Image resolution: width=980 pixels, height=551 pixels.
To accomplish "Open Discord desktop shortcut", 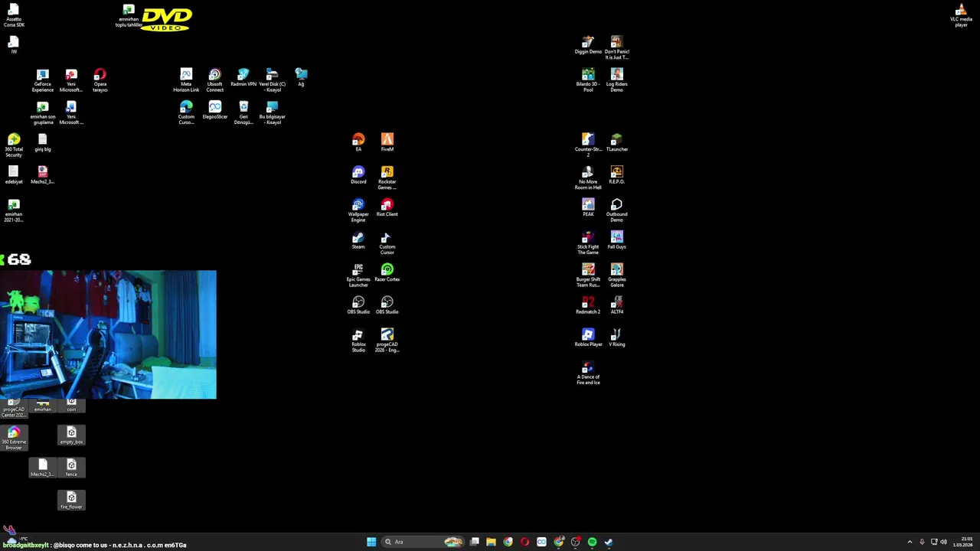I will [x=358, y=175].
